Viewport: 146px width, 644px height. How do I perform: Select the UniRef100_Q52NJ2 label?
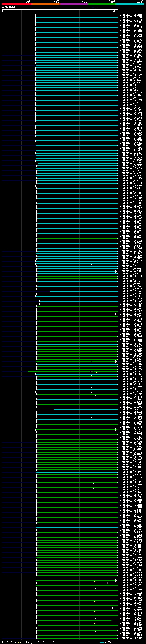tap(131, 281)
